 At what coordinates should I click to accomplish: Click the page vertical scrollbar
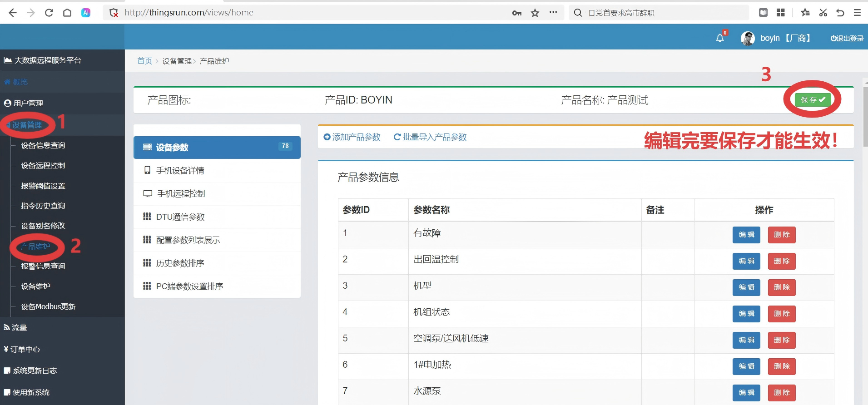coord(865,118)
